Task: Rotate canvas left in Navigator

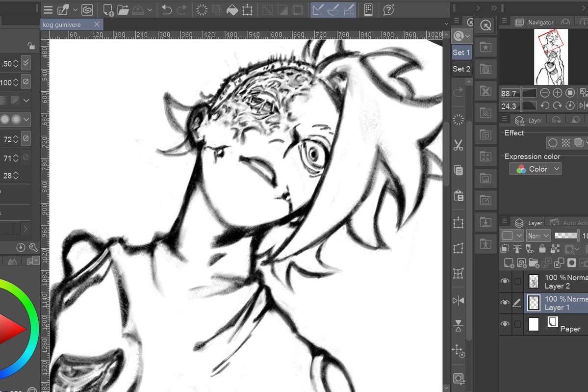Action: [545, 106]
